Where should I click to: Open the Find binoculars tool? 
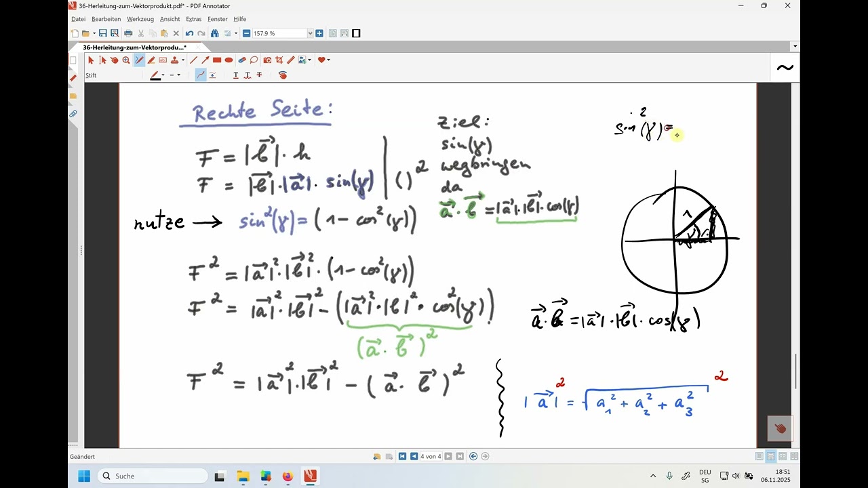214,33
